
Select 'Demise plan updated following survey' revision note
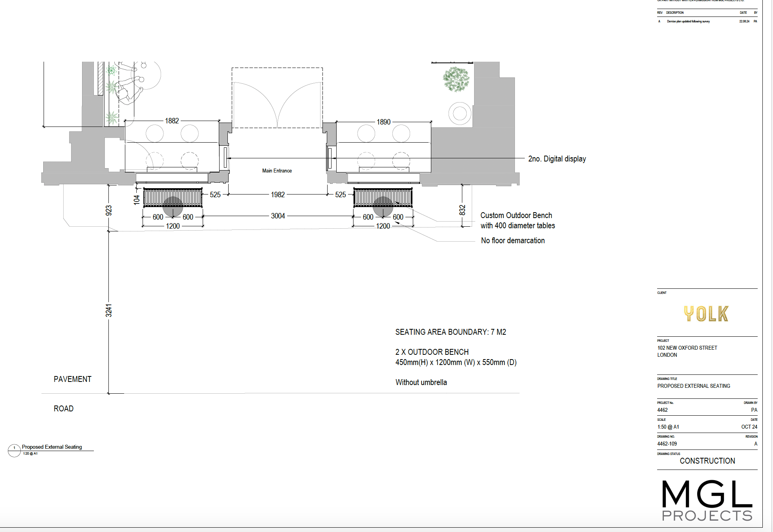point(688,21)
